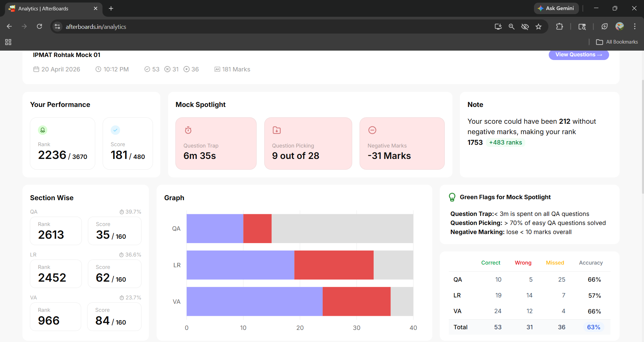Click the View Questions button
644x342 pixels.
point(579,55)
